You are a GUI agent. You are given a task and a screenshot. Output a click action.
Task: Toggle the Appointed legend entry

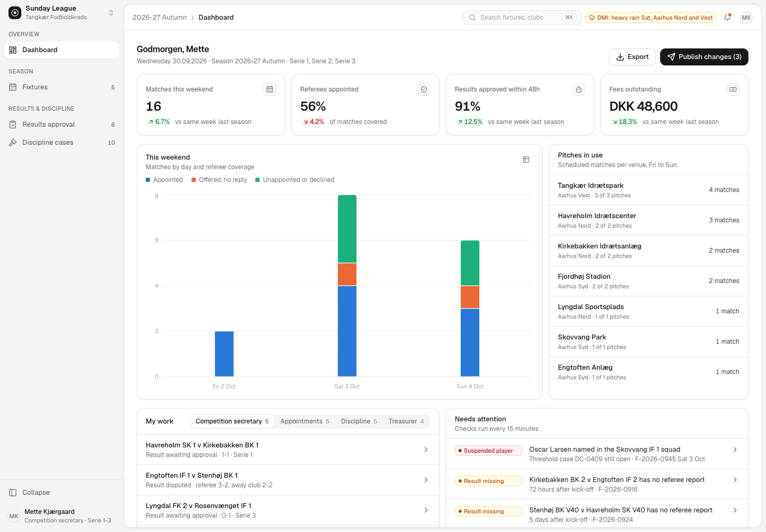click(x=164, y=180)
